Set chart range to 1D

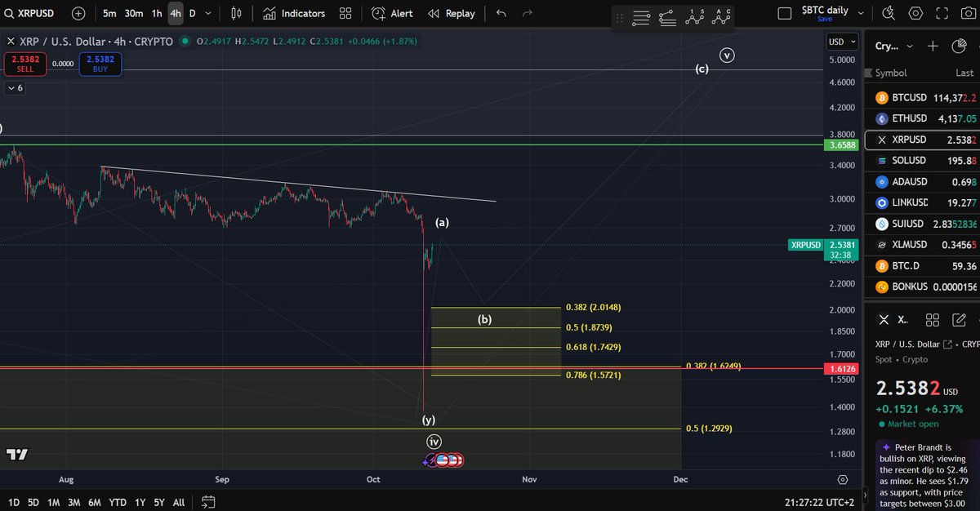(14, 502)
